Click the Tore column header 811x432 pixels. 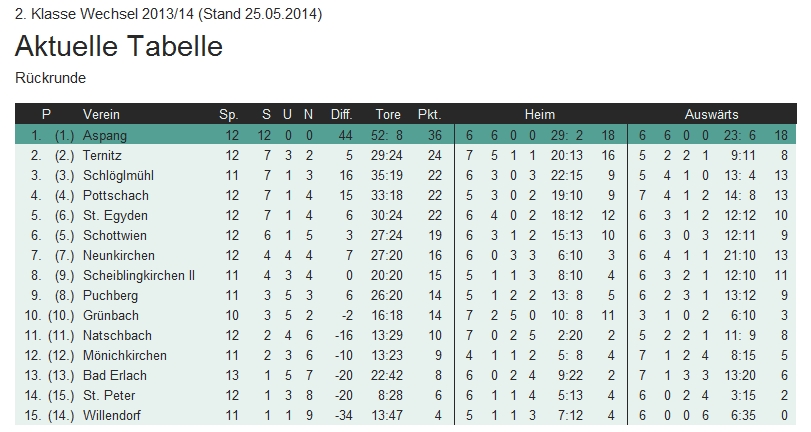click(387, 114)
